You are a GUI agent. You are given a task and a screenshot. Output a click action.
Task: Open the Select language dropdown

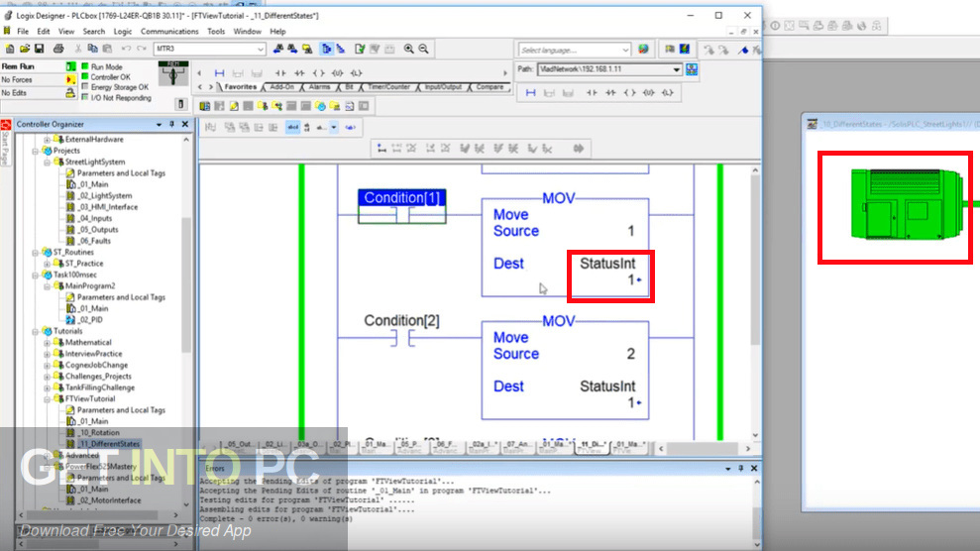(x=625, y=50)
